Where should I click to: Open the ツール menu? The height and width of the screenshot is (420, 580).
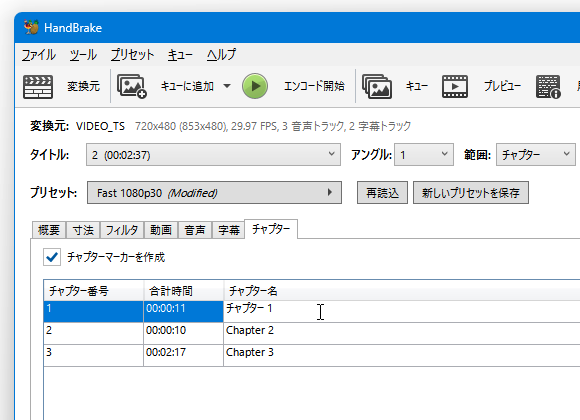click(83, 55)
